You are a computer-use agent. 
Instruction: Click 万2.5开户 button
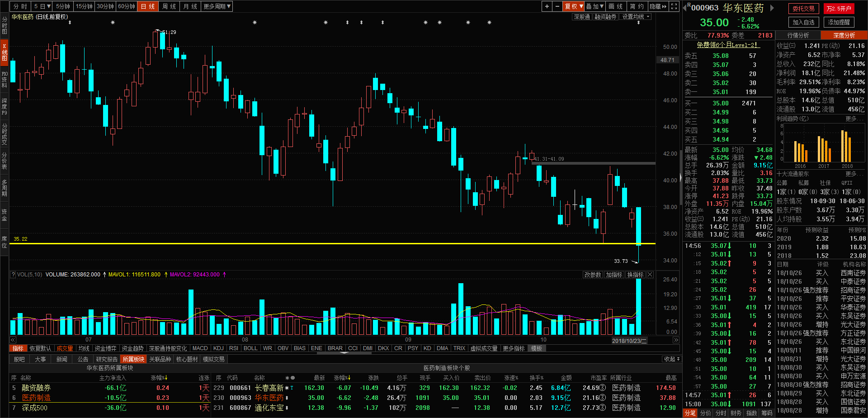pos(839,9)
